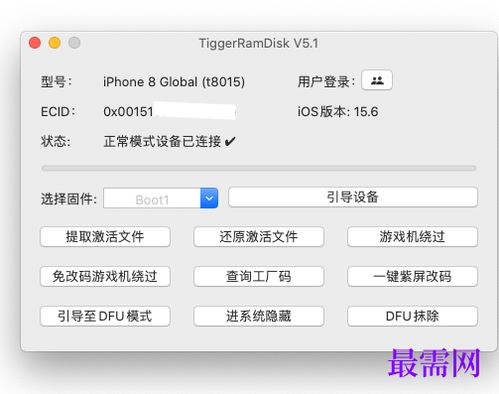
Task: Click 免改码游戏机绕过 button
Action: pyautogui.click(x=105, y=276)
